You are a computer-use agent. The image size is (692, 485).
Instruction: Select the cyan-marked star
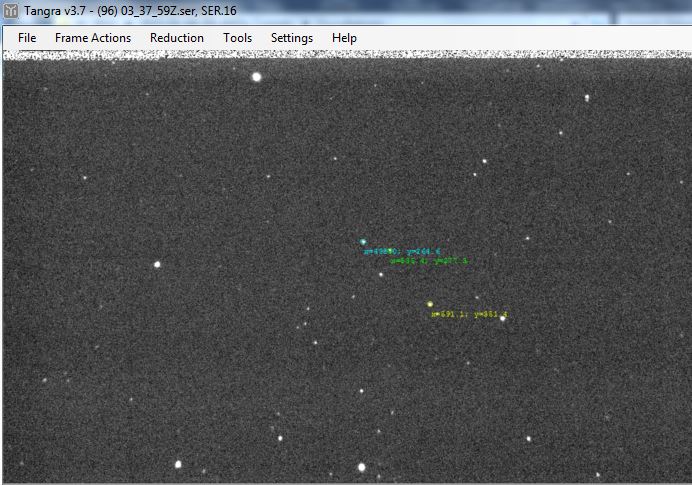tap(363, 241)
